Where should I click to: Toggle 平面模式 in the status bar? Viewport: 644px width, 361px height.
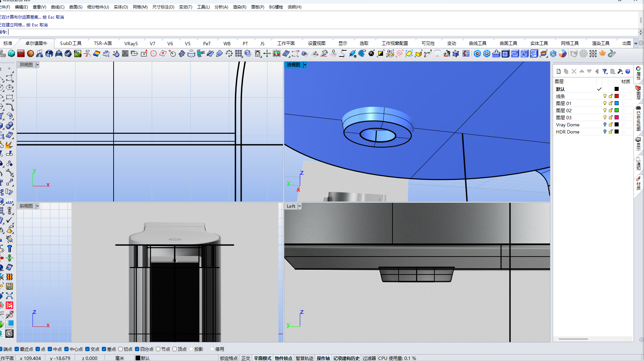coord(263,358)
